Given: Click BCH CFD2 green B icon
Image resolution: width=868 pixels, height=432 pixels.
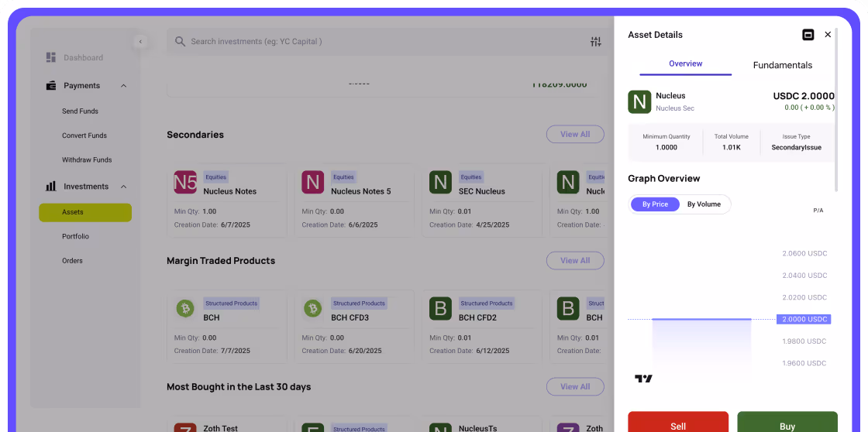Looking at the screenshot, I should tap(441, 308).
